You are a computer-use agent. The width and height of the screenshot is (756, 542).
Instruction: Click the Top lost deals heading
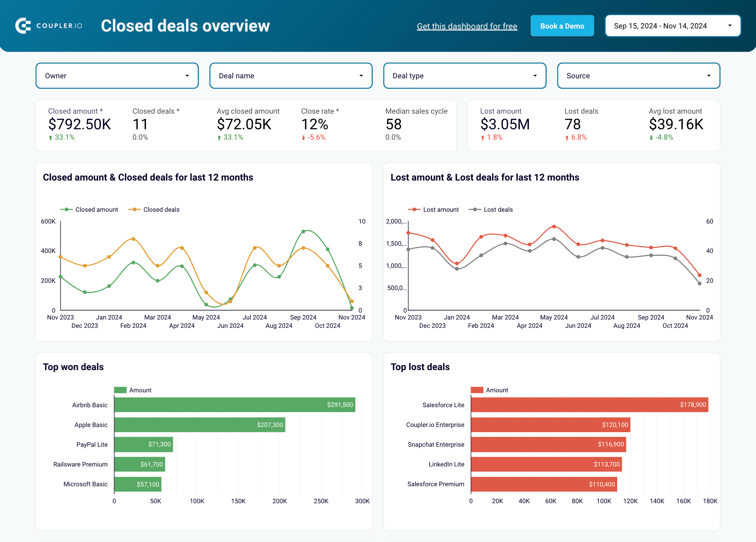(420, 367)
